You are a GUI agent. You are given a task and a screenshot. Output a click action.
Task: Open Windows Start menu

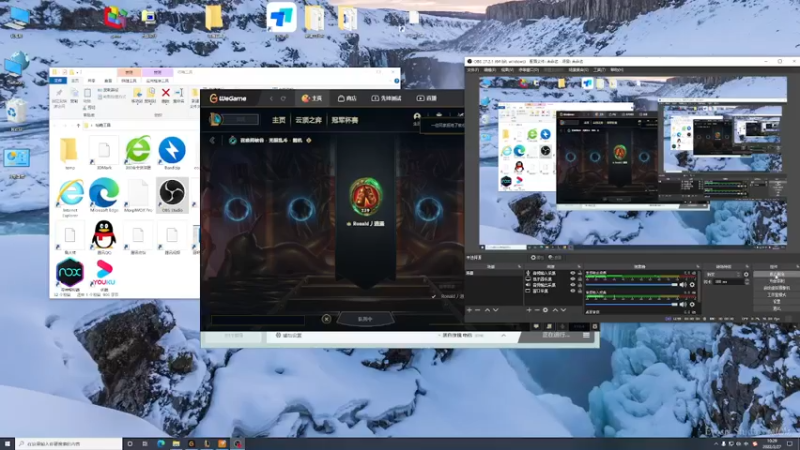(7, 444)
